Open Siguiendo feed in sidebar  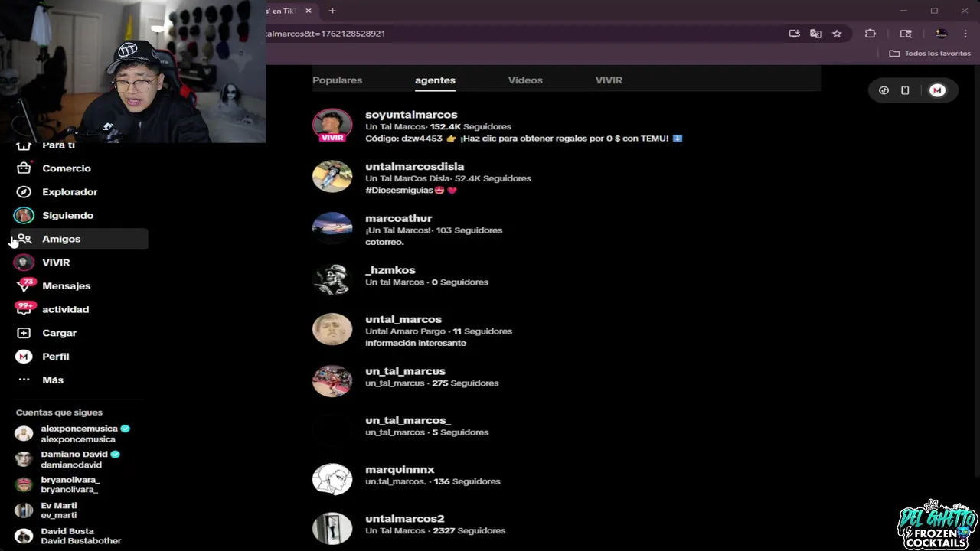click(67, 215)
